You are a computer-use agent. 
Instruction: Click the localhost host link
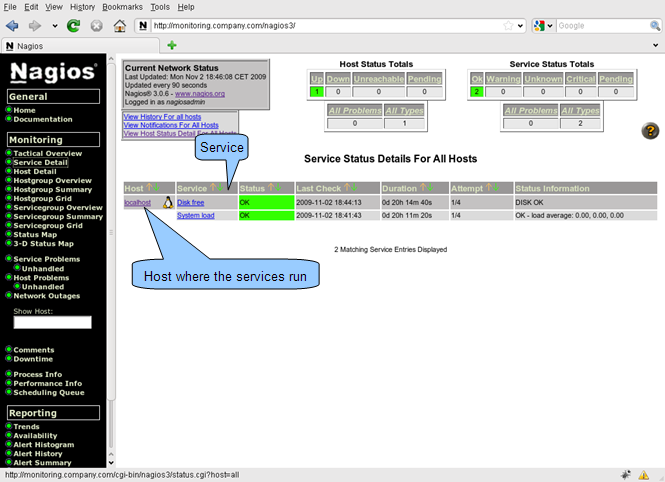pyautogui.click(x=137, y=203)
